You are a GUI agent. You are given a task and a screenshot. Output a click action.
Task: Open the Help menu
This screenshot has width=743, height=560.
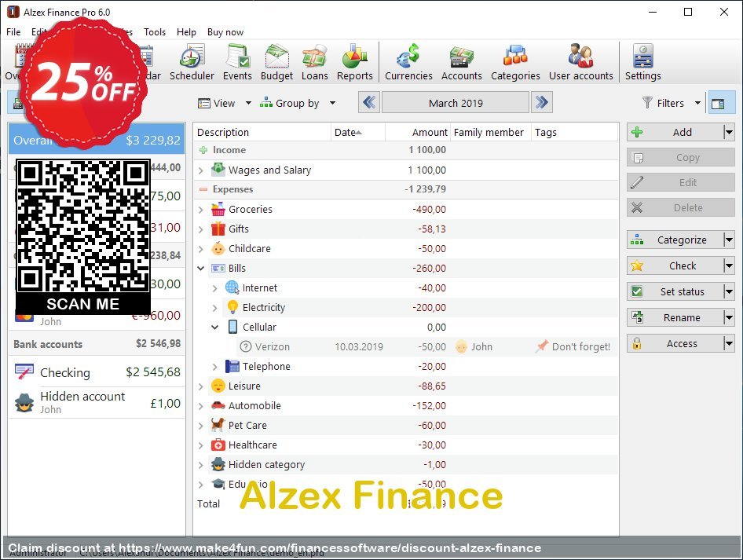point(186,31)
